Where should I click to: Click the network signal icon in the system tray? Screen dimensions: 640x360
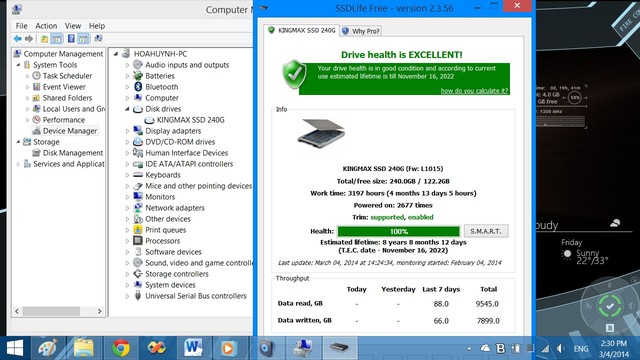coord(545,349)
